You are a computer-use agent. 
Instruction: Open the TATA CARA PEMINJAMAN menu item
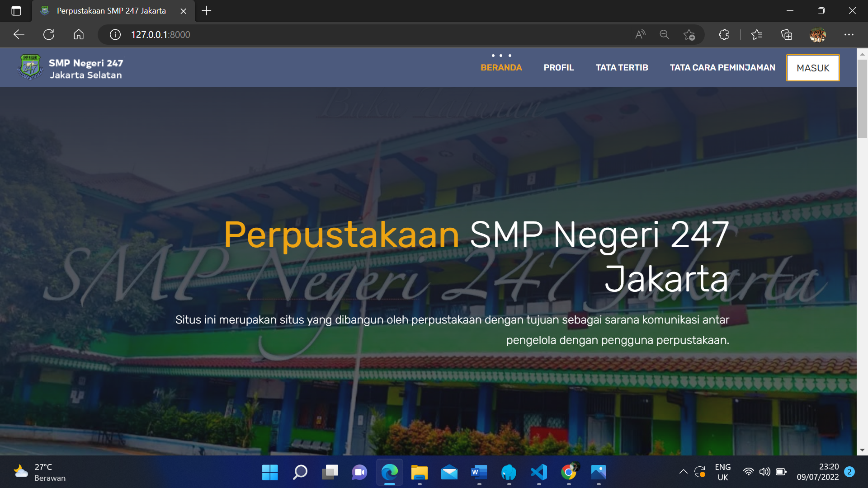(x=722, y=68)
